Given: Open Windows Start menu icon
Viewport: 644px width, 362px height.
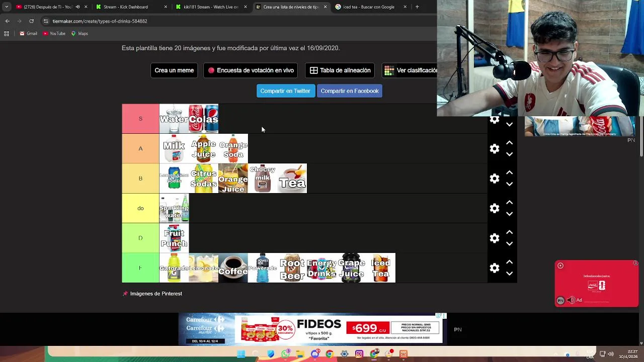Looking at the screenshot, I should 241,354.
